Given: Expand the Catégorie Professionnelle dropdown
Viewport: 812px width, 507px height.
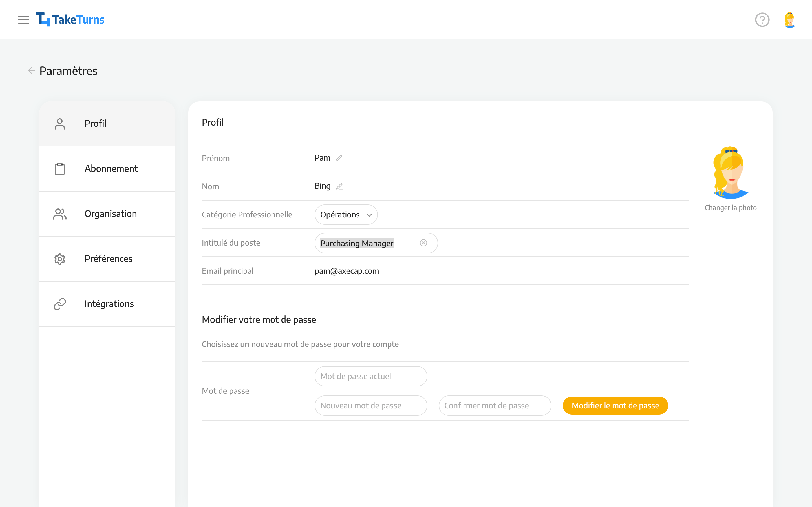Looking at the screenshot, I should click(x=345, y=214).
